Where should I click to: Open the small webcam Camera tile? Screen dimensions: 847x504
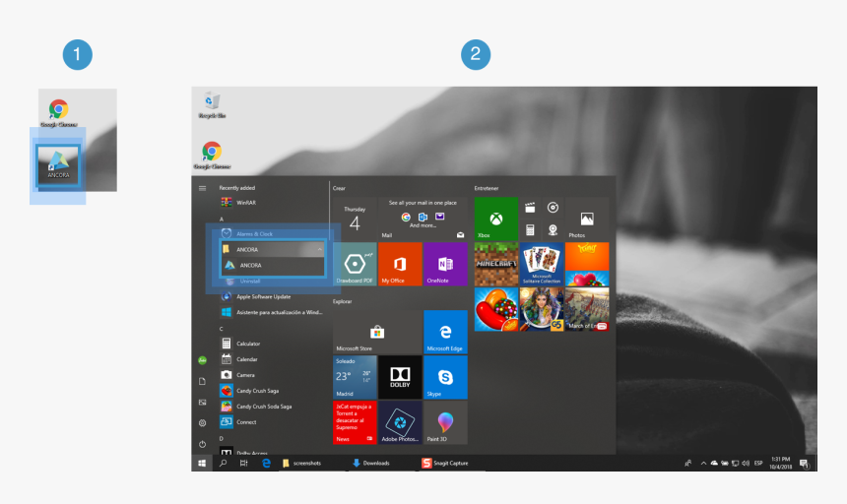(553, 230)
